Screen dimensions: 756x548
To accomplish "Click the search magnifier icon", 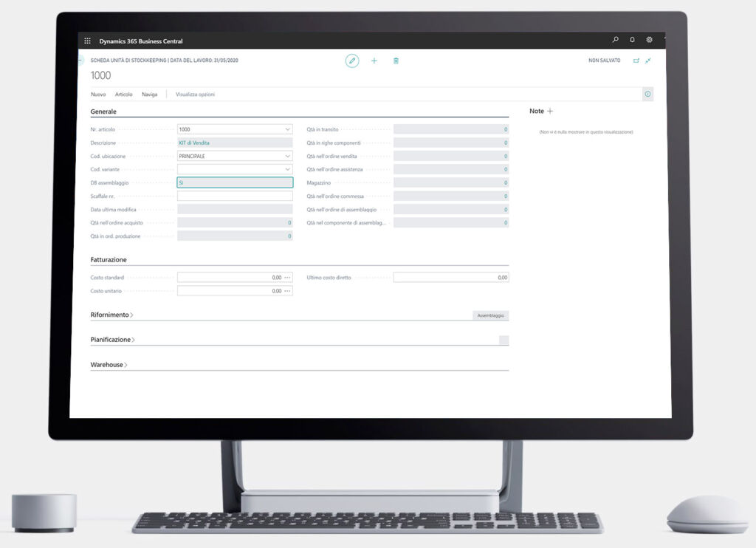I will pyautogui.click(x=616, y=40).
